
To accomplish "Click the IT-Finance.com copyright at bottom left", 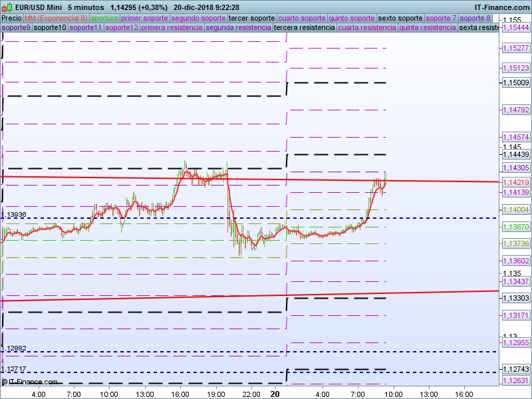I will coord(29,382).
